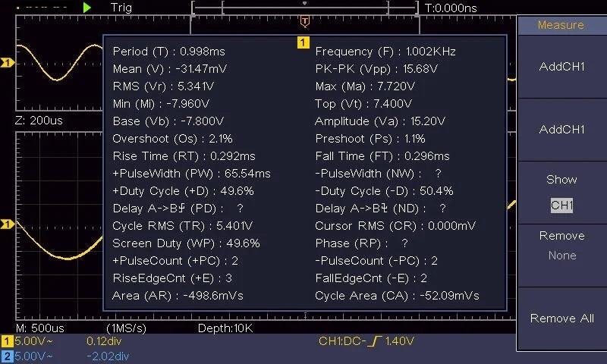Click the CH1 5.00V~ scale readout
607x364 pixels.
33,341
